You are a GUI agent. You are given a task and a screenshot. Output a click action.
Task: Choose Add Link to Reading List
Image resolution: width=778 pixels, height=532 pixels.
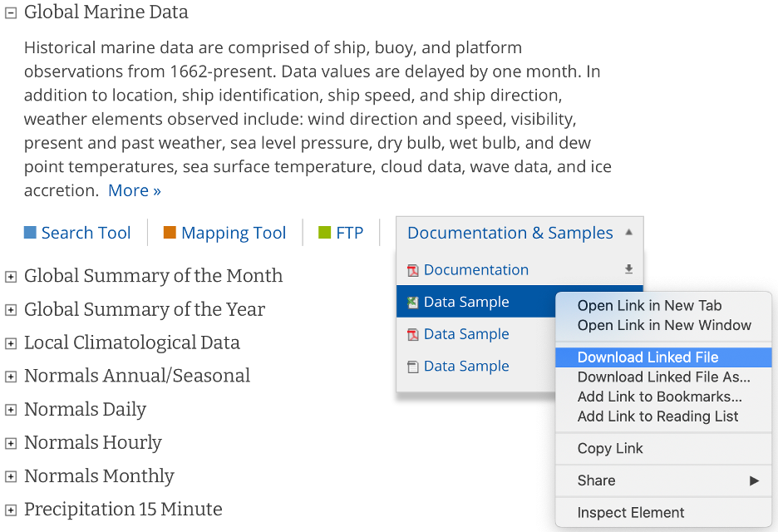[x=663, y=416]
